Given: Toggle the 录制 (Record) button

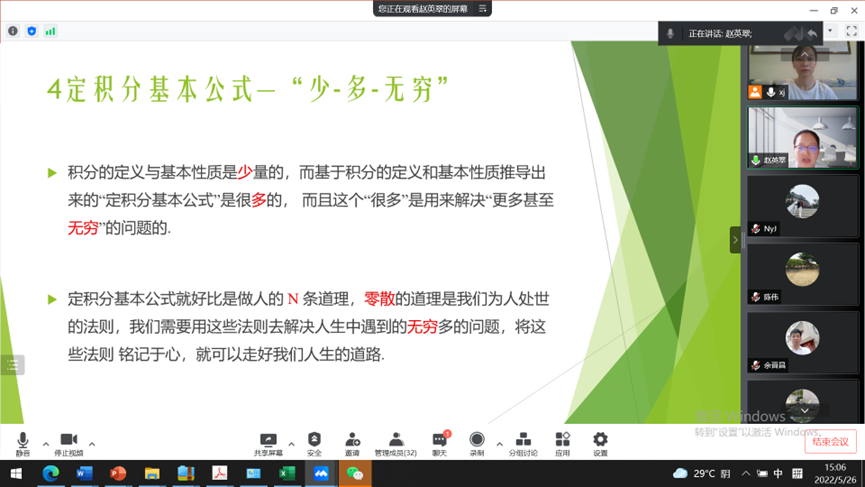Looking at the screenshot, I should 477,442.
